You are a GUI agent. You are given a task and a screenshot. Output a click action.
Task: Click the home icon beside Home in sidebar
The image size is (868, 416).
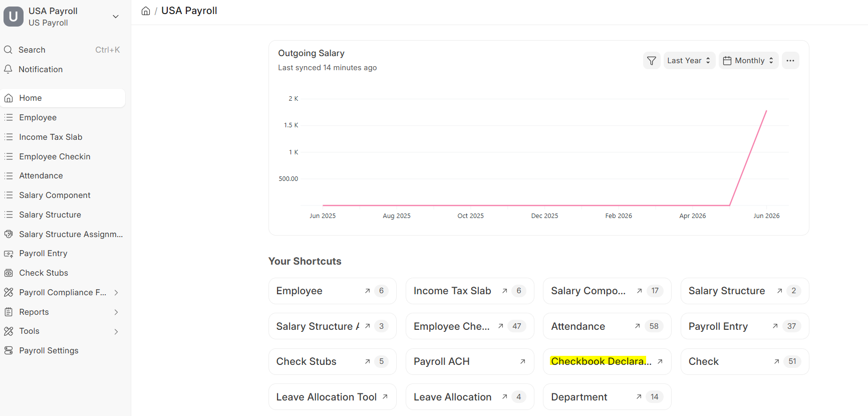coord(9,98)
